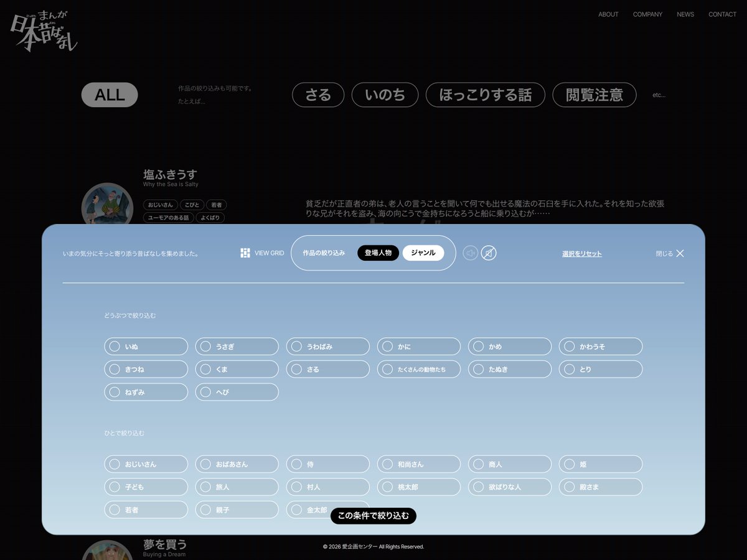Open the NEWS menu item
The image size is (747, 560).
tap(685, 14)
